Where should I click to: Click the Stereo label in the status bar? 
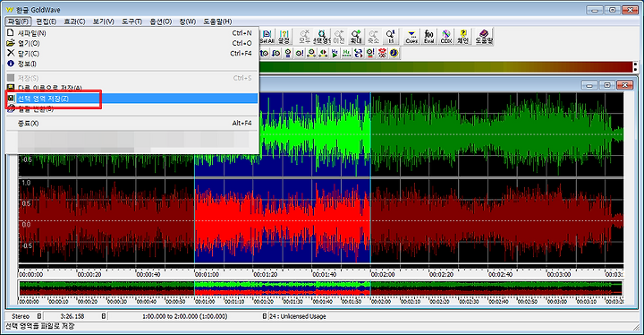20,316
